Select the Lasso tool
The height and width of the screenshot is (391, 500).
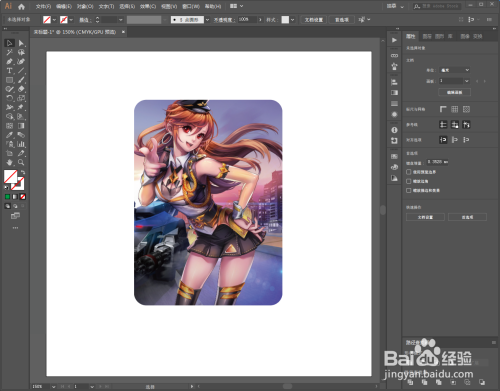(x=21, y=52)
